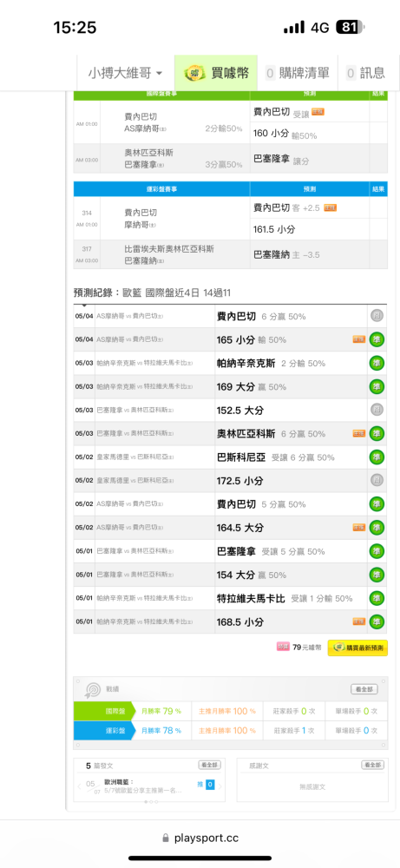This screenshot has height=868, width=400.
Task: Click the green 準 icon on 168.5 小分 row
Action: [x=377, y=621]
